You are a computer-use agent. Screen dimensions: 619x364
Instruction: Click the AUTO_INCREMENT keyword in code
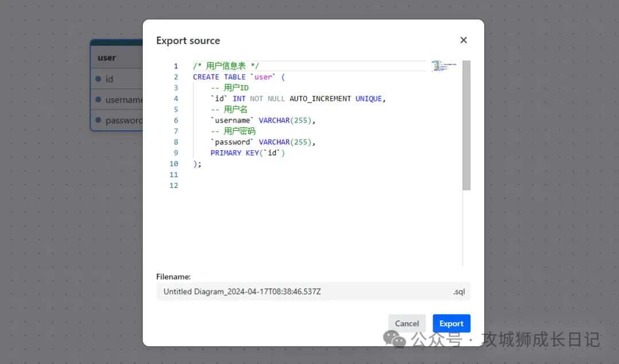[x=320, y=99]
